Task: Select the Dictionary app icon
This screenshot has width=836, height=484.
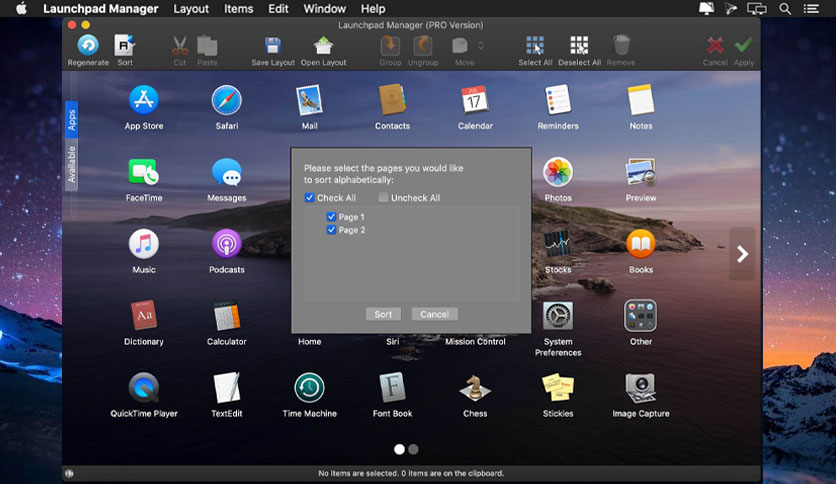Action: click(x=143, y=316)
